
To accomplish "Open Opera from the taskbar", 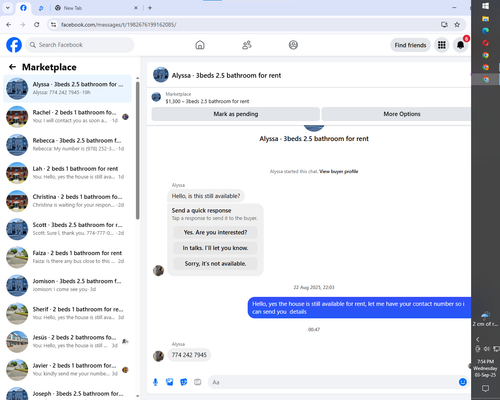I will [486, 43].
